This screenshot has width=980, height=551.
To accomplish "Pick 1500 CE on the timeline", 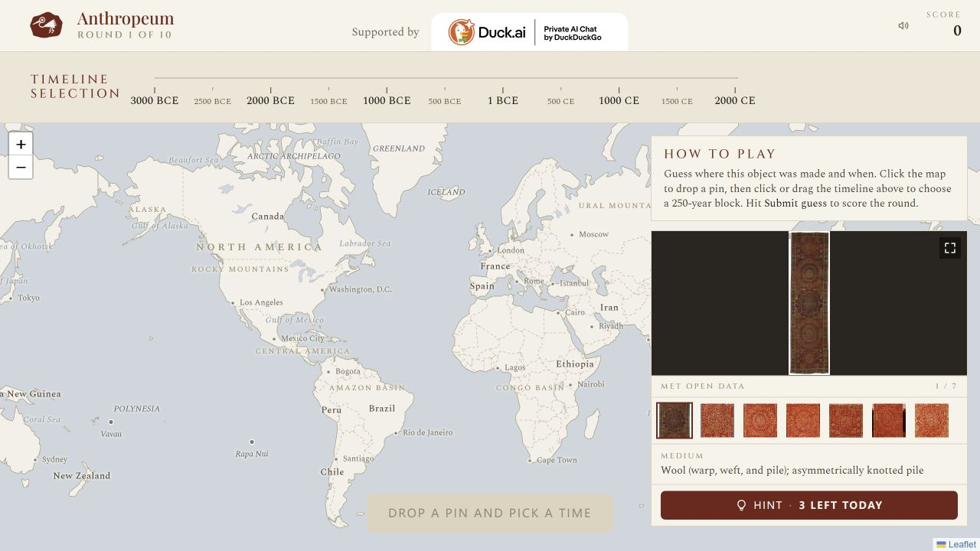I will pyautogui.click(x=677, y=101).
